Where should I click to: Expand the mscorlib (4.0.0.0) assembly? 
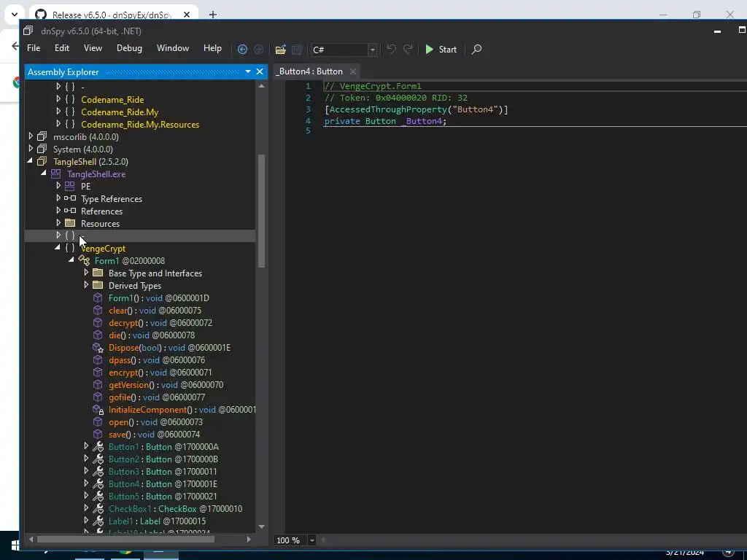click(31, 136)
